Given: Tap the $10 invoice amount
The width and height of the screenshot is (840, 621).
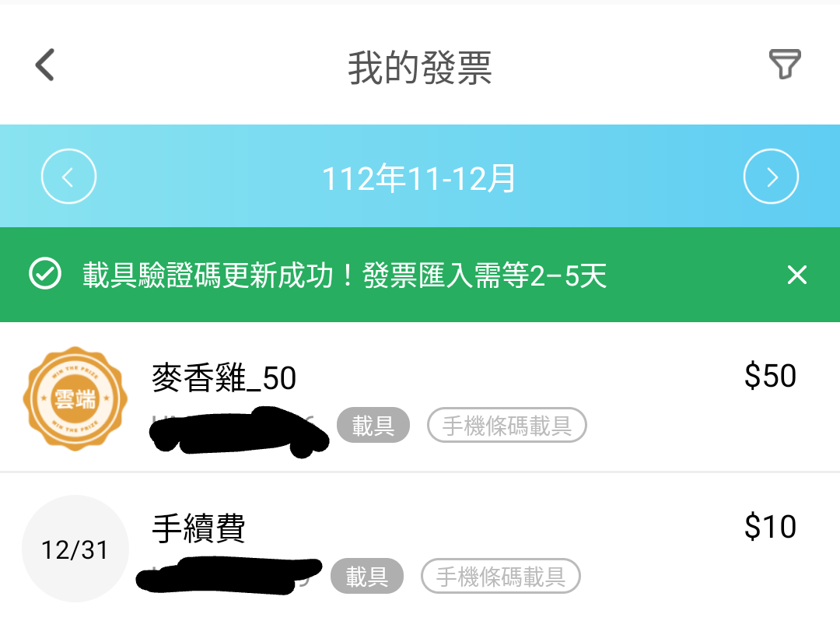Looking at the screenshot, I should [770, 527].
